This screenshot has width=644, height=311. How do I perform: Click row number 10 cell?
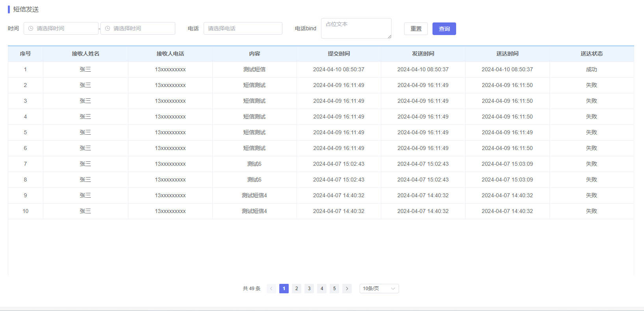[x=26, y=211]
